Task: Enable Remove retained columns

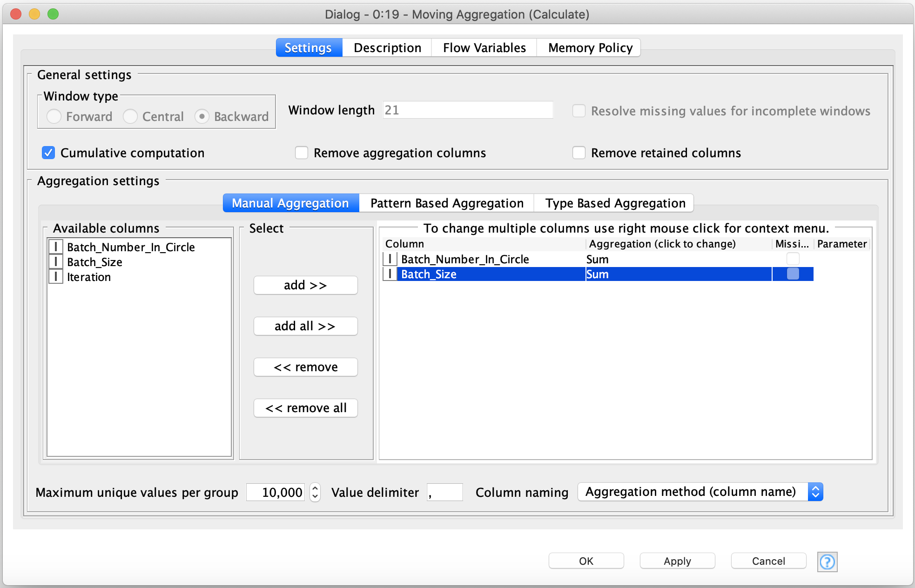Action: click(579, 153)
